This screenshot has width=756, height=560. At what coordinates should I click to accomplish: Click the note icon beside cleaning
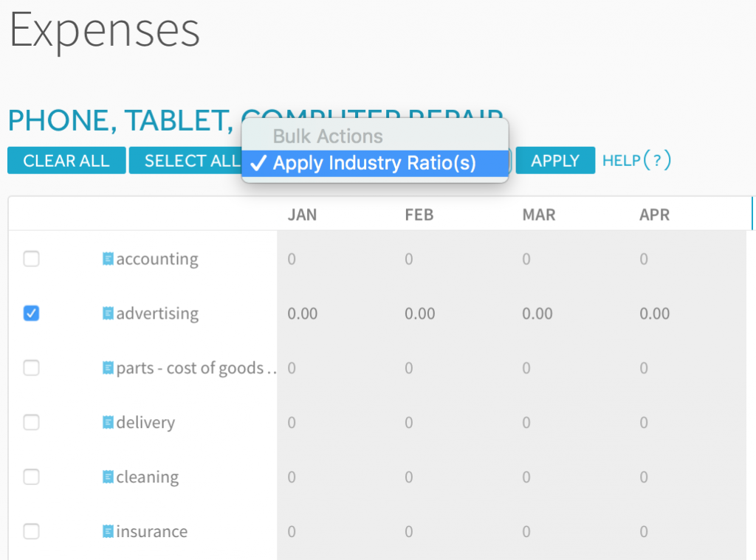coord(108,477)
